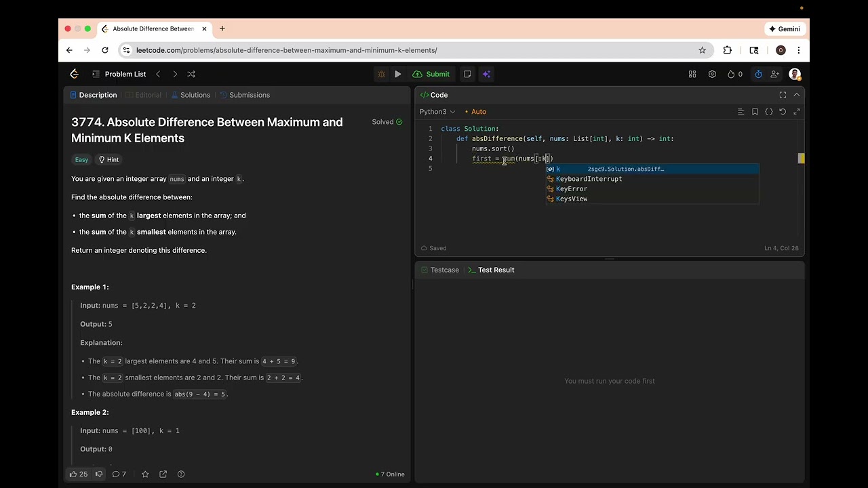Toggle the thumbs down dislike button
Image resolution: width=868 pixels, height=488 pixels.
(99, 474)
